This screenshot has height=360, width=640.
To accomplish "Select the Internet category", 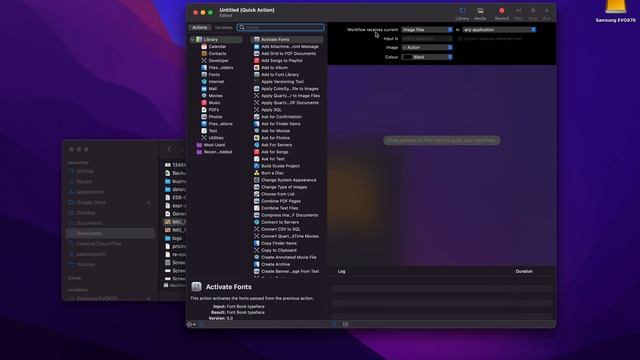I will point(212,82).
